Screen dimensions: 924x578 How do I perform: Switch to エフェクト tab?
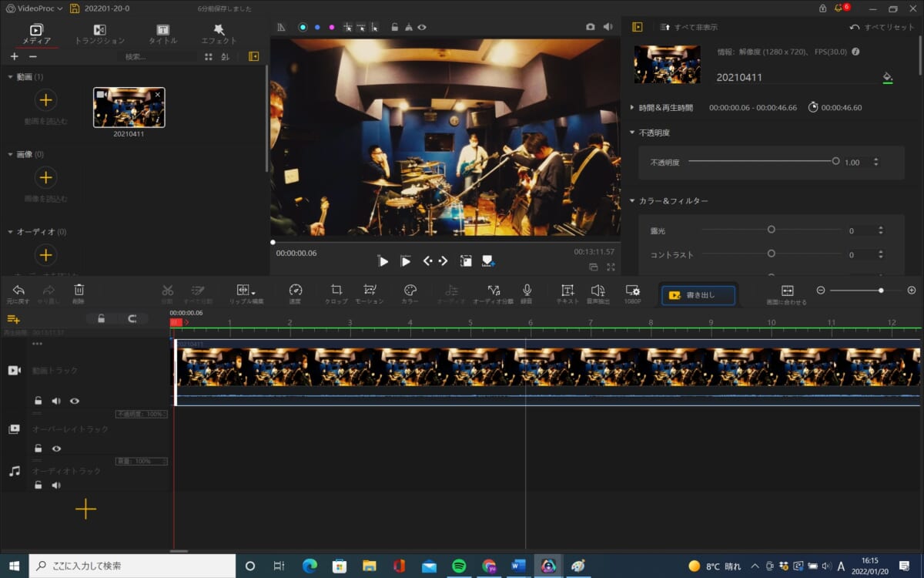tap(219, 34)
